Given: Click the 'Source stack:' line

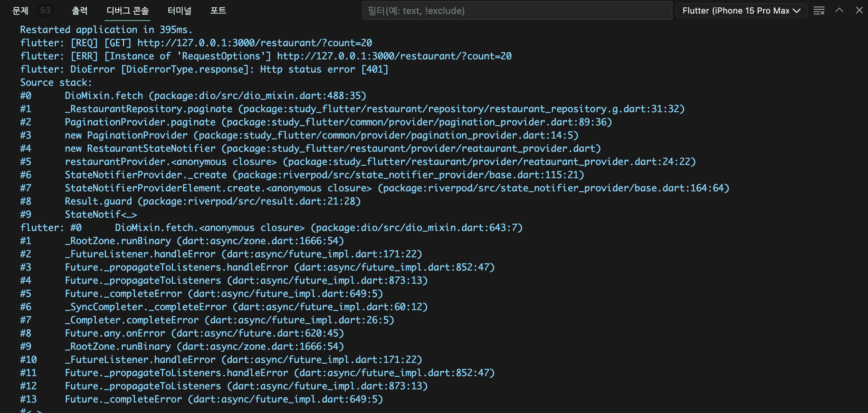Looking at the screenshot, I should [x=56, y=82].
